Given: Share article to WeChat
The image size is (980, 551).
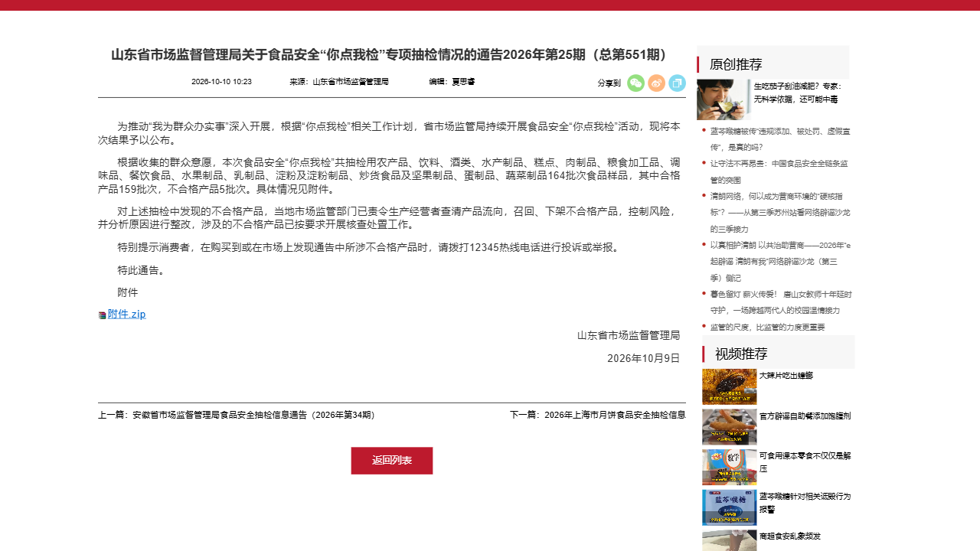Looking at the screenshot, I should tap(635, 83).
